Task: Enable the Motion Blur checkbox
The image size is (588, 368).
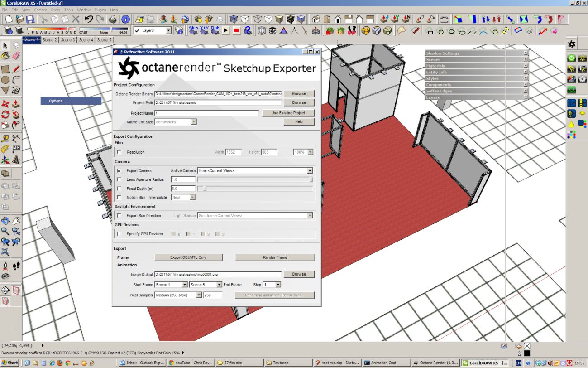Action: [x=119, y=197]
